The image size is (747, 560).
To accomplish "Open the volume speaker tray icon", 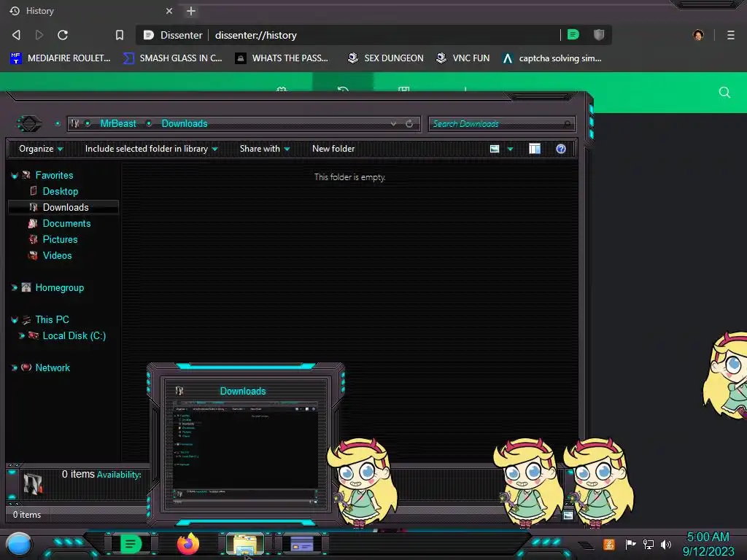I will point(666,544).
